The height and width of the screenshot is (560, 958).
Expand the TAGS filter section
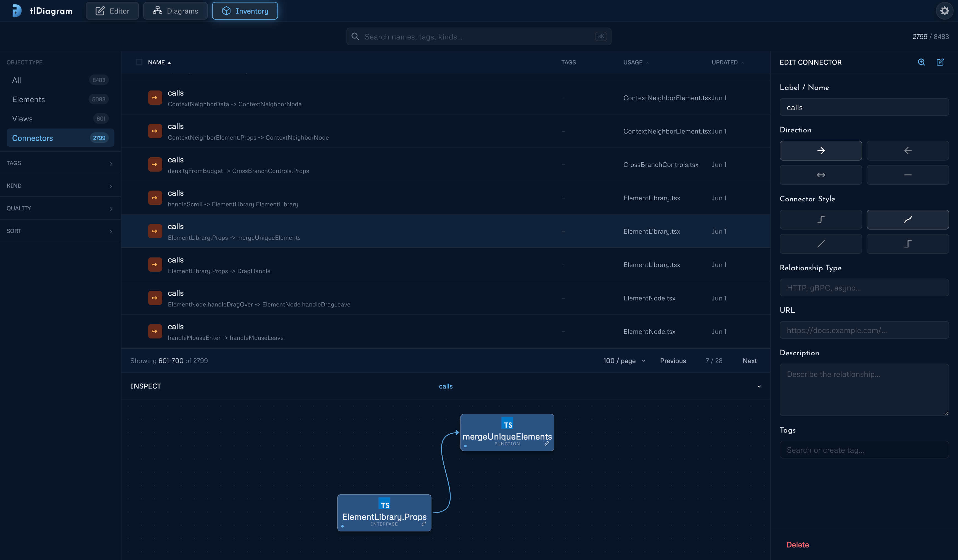60,163
